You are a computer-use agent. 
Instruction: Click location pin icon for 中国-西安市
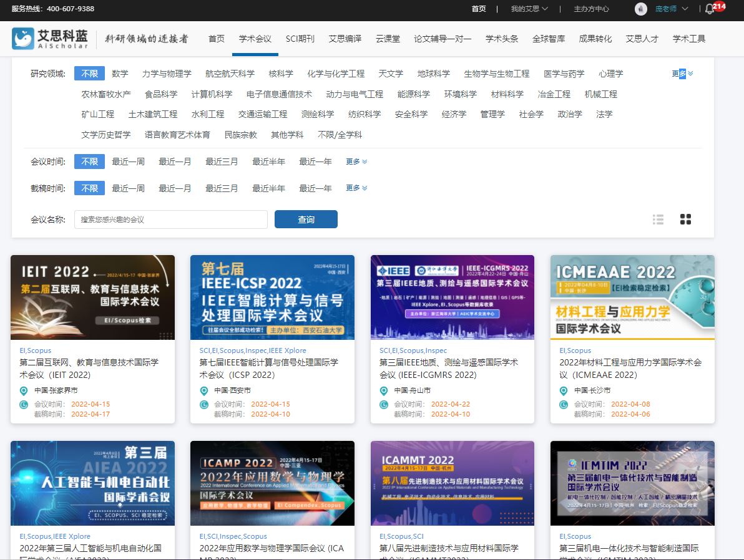click(x=204, y=391)
